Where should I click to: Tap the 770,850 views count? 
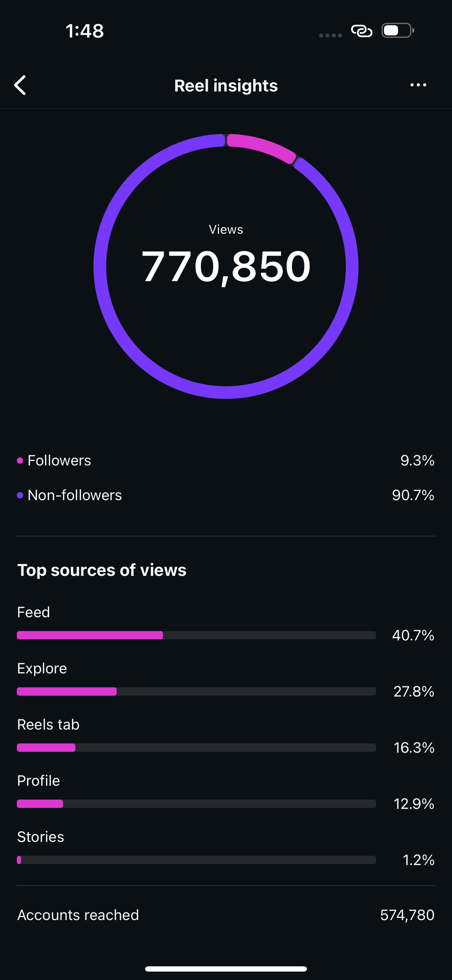tap(226, 266)
